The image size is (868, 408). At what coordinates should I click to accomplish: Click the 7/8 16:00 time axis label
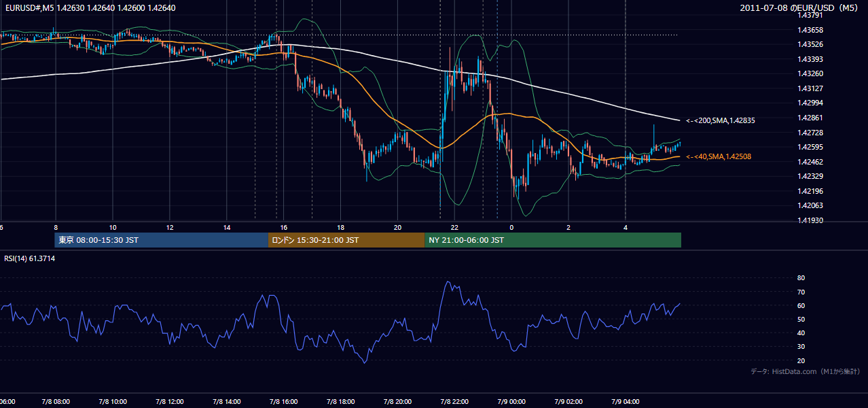tap(284, 401)
